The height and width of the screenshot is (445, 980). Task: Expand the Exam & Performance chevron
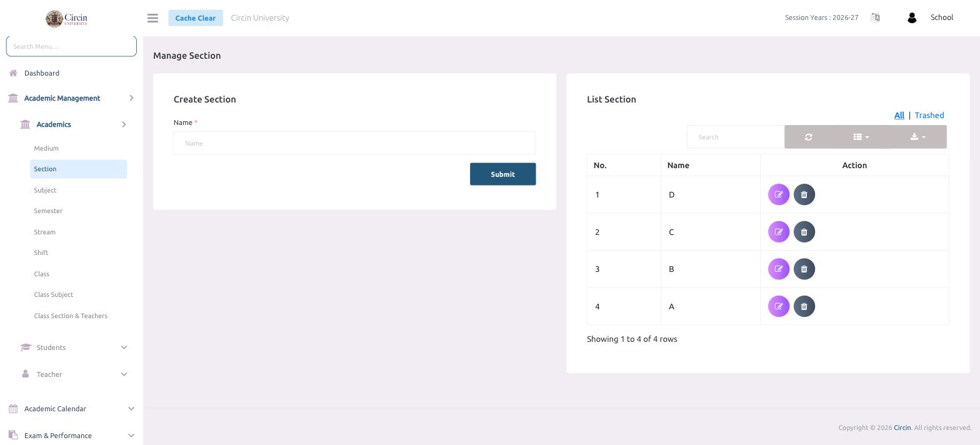(x=131, y=436)
